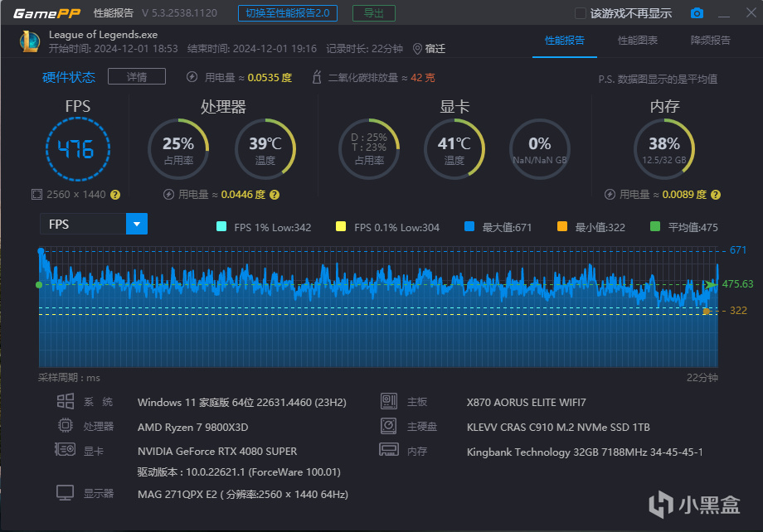Click the graphics card icon next to 显卡
Viewport: 763px width, 532px height.
coord(65,449)
